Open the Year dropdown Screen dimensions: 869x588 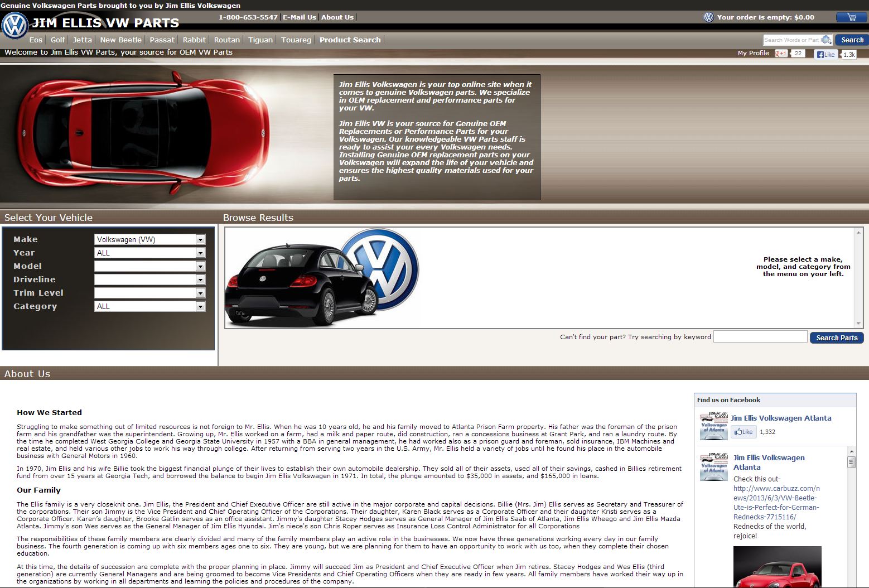point(200,253)
